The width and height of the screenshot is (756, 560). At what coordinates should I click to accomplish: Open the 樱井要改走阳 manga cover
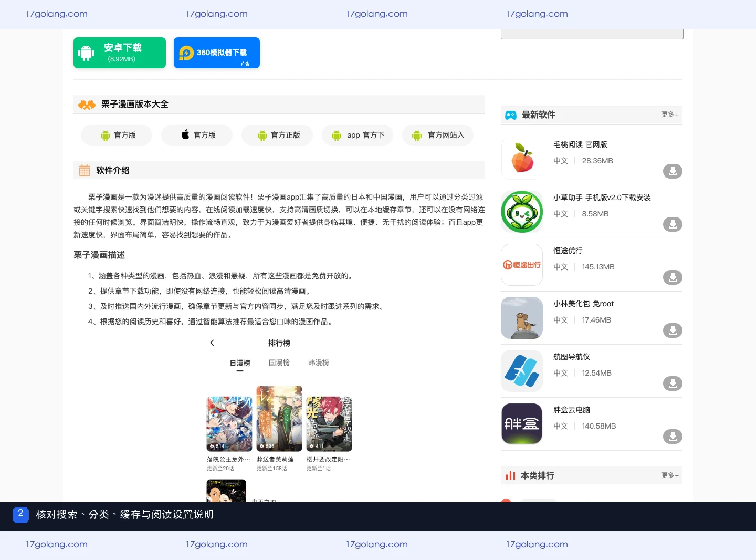pos(329,424)
